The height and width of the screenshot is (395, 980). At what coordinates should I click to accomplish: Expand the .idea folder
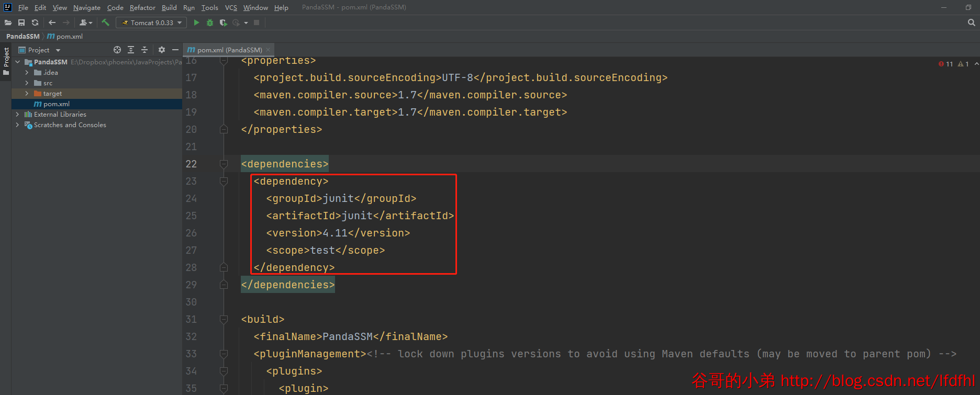(x=27, y=72)
